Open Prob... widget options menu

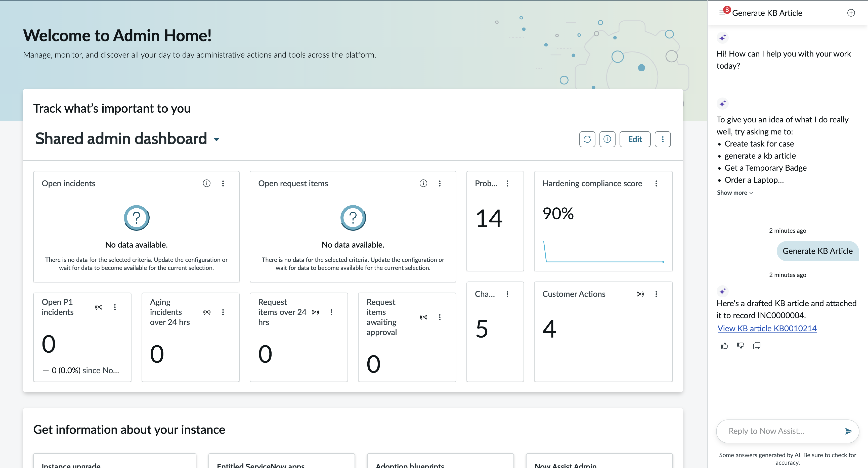507,183
